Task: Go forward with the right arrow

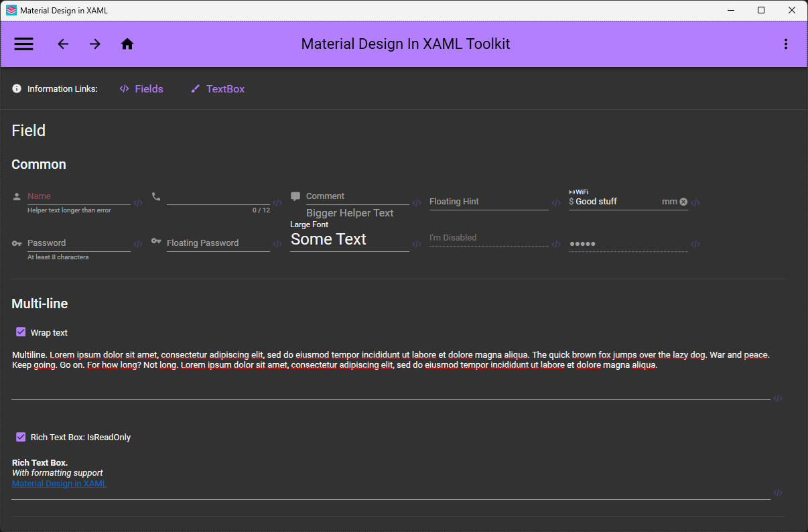Action: [95, 44]
